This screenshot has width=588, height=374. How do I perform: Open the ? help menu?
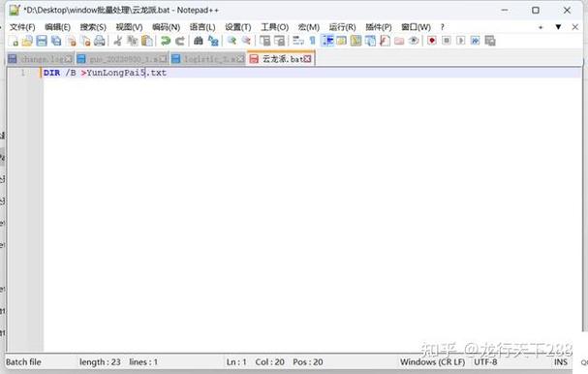(x=443, y=27)
